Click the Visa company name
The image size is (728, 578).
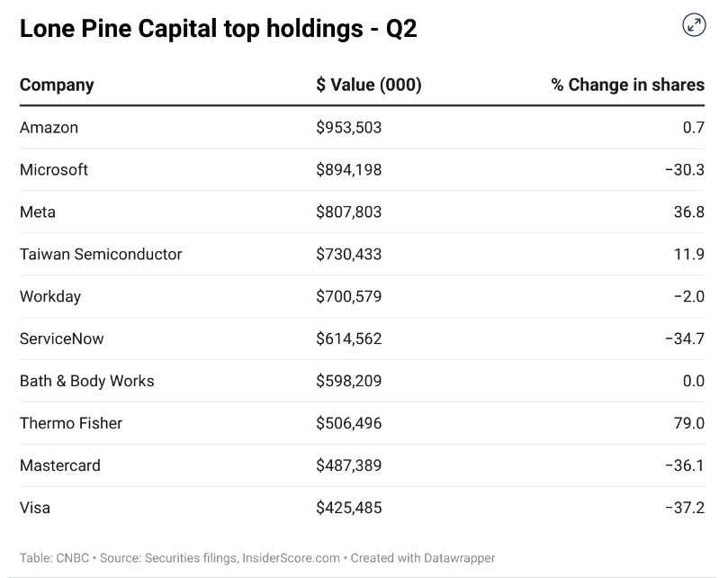click(35, 508)
